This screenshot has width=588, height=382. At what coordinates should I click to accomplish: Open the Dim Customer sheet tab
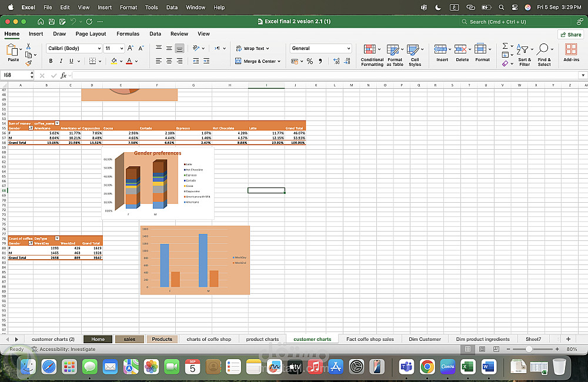[x=425, y=339]
